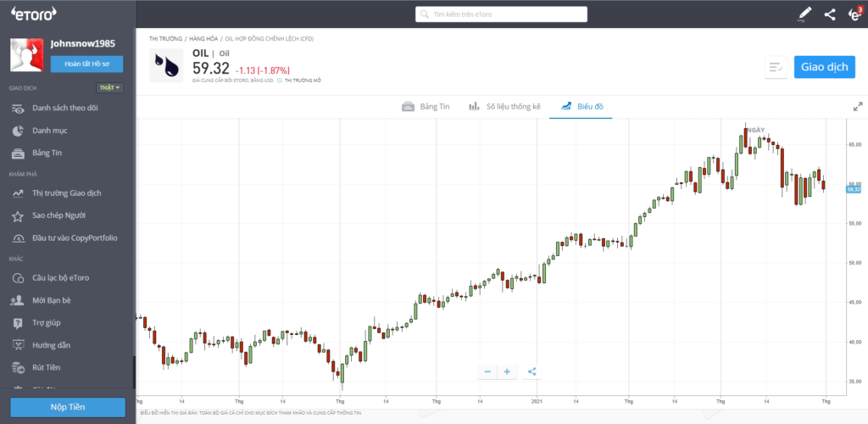This screenshot has height=424, width=868.
Task: Click the Hướng dẫn presentation icon
Action: (x=19, y=345)
